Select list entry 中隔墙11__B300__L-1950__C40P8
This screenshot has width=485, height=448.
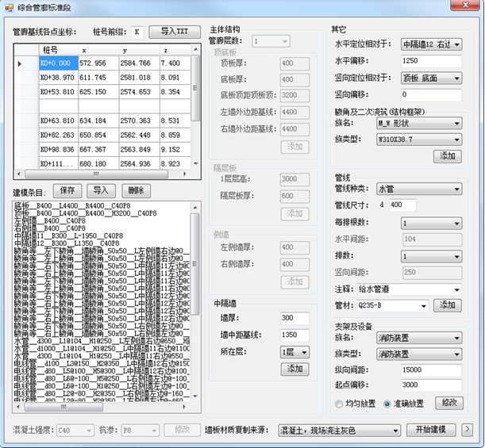coord(68,235)
